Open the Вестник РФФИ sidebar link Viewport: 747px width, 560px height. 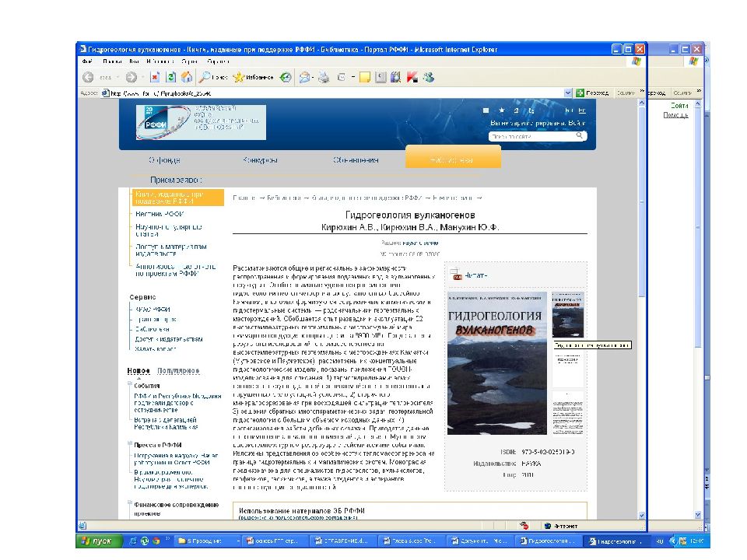(160, 214)
